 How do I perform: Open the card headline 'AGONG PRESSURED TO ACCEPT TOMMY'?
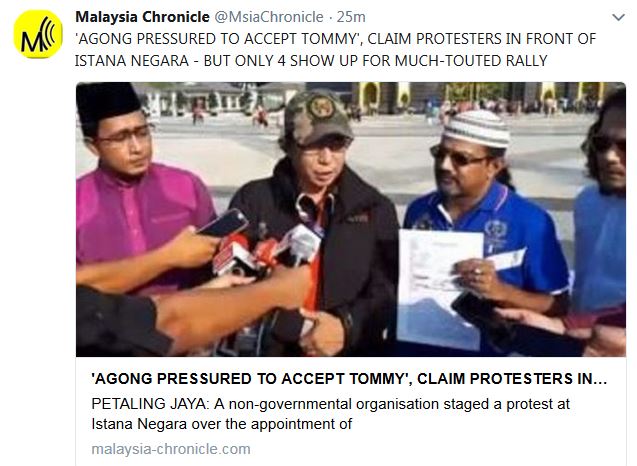pyautogui.click(x=349, y=379)
